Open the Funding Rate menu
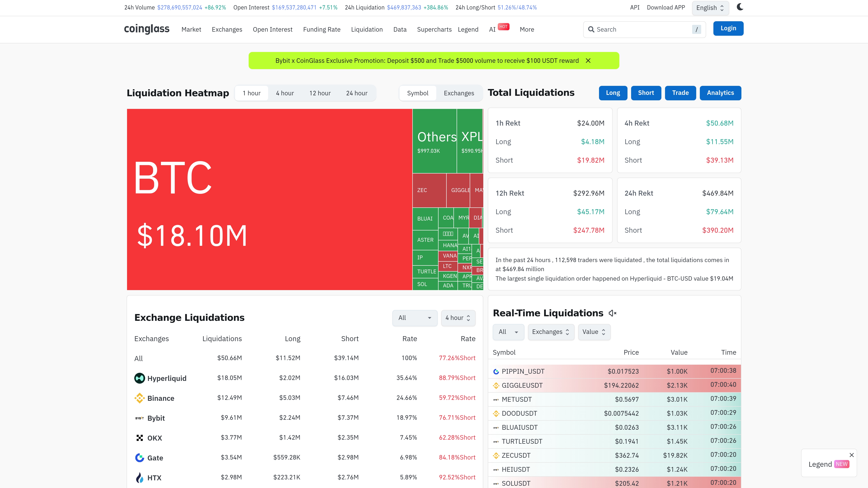 pyautogui.click(x=321, y=29)
